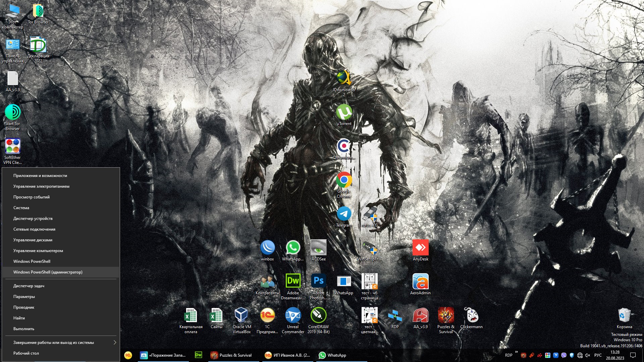Select Рабочий стол menu entry
The image size is (644, 362).
[61, 353]
